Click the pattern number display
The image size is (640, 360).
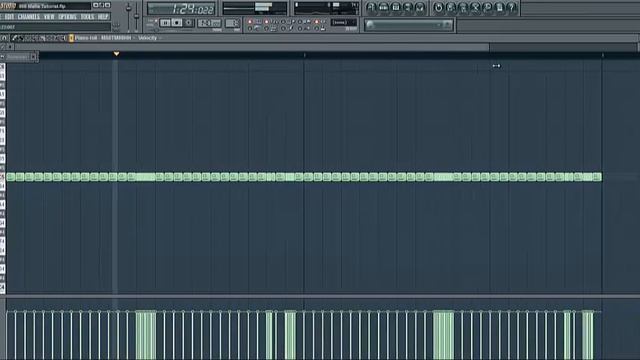(233, 23)
